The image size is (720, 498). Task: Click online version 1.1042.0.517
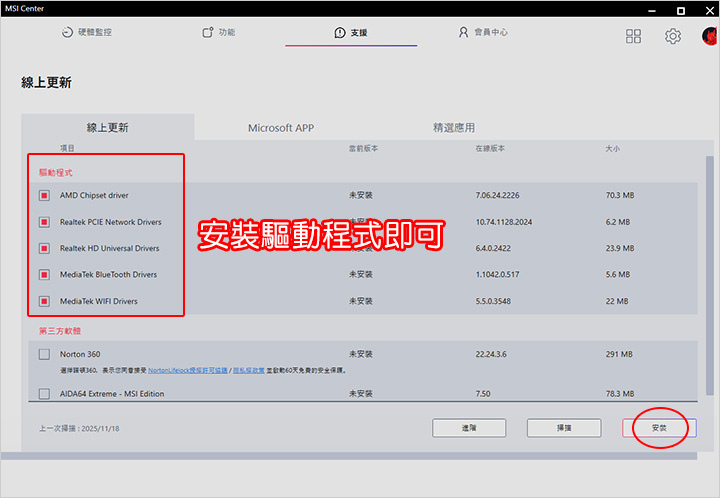497,274
